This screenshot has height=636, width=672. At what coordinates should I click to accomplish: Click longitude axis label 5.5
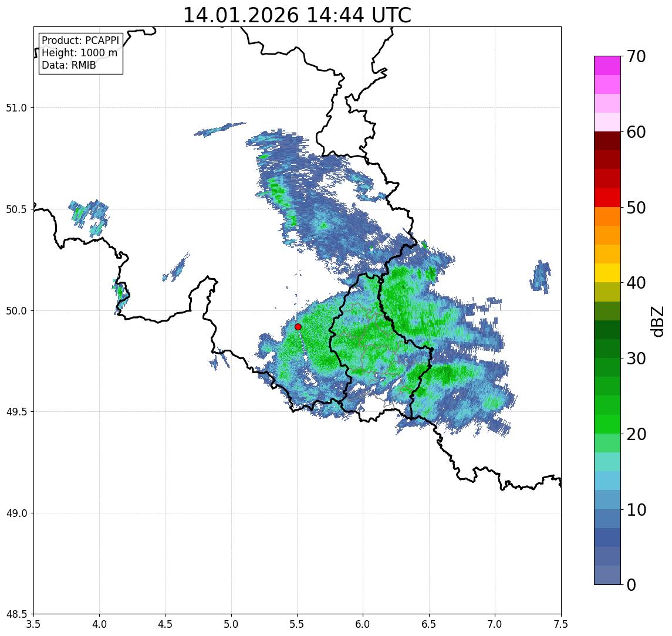click(297, 624)
